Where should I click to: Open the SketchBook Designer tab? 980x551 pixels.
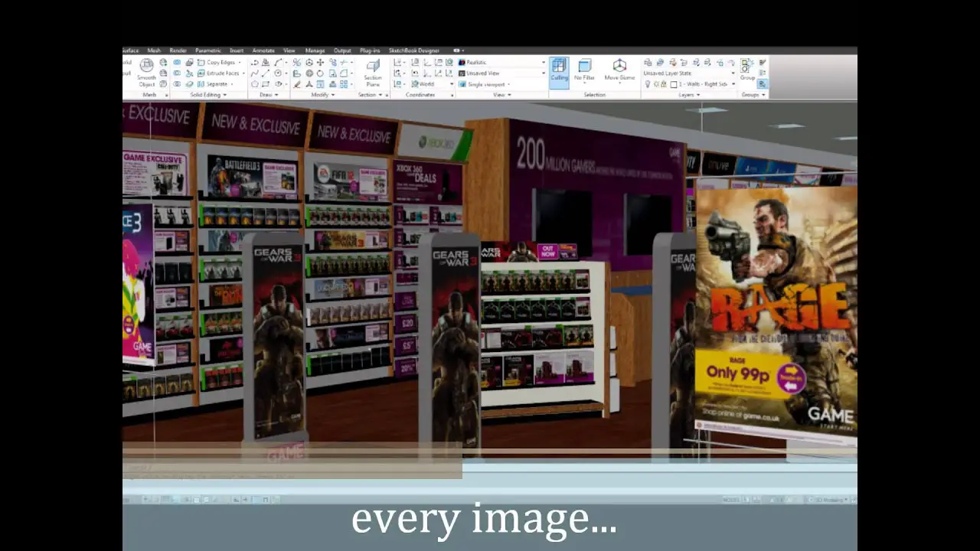pyautogui.click(x=414, y=51)
